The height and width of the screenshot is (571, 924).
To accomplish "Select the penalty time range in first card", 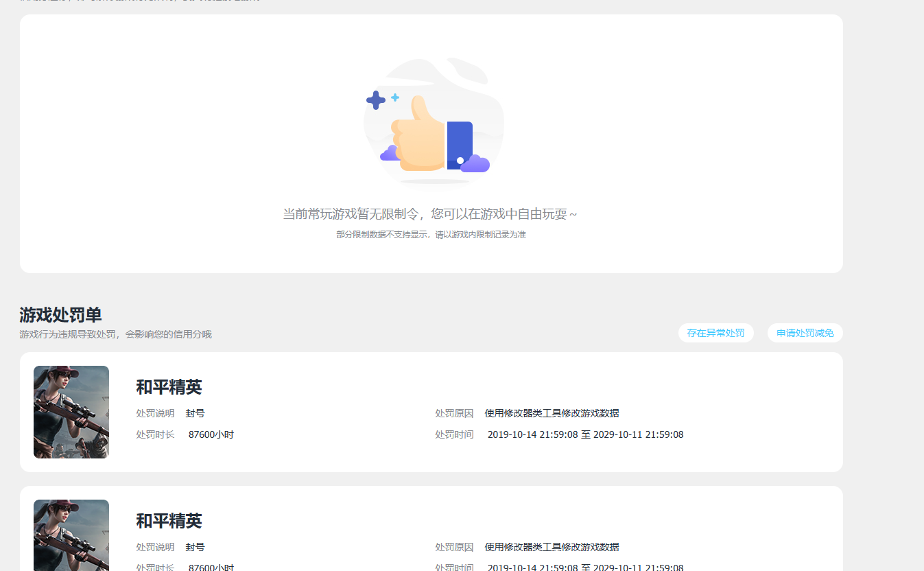I will point(585,434).
